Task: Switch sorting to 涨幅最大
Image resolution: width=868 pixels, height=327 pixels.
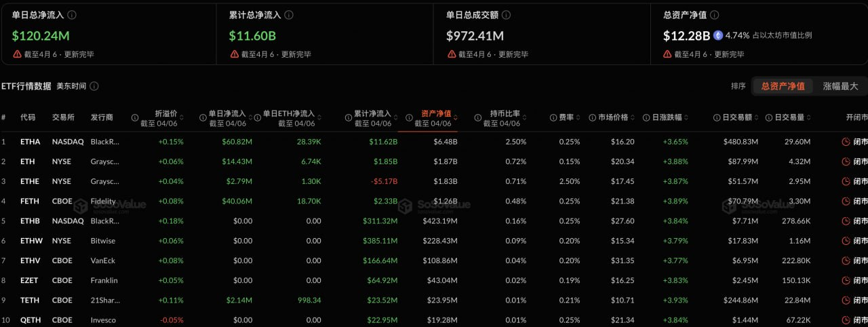Action: click(x=840, y=86)
